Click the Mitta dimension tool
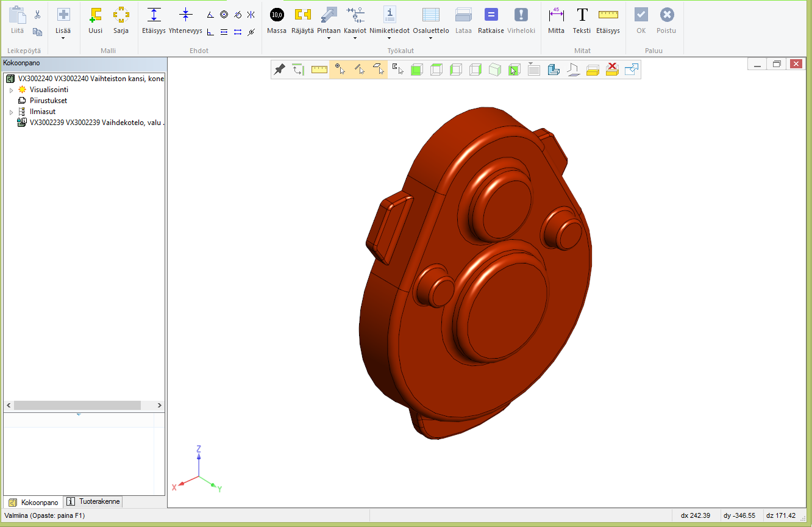Viewport: 812px width, 527px height. pos(556,20)
